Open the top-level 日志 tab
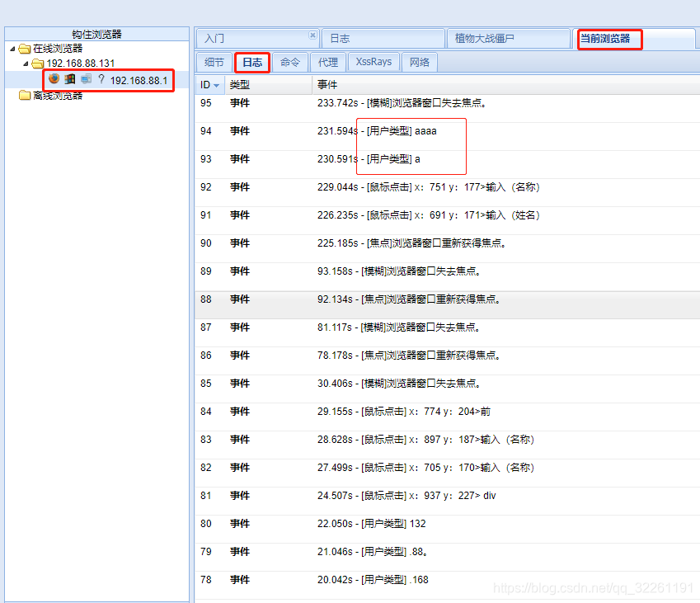 point(383,39)
